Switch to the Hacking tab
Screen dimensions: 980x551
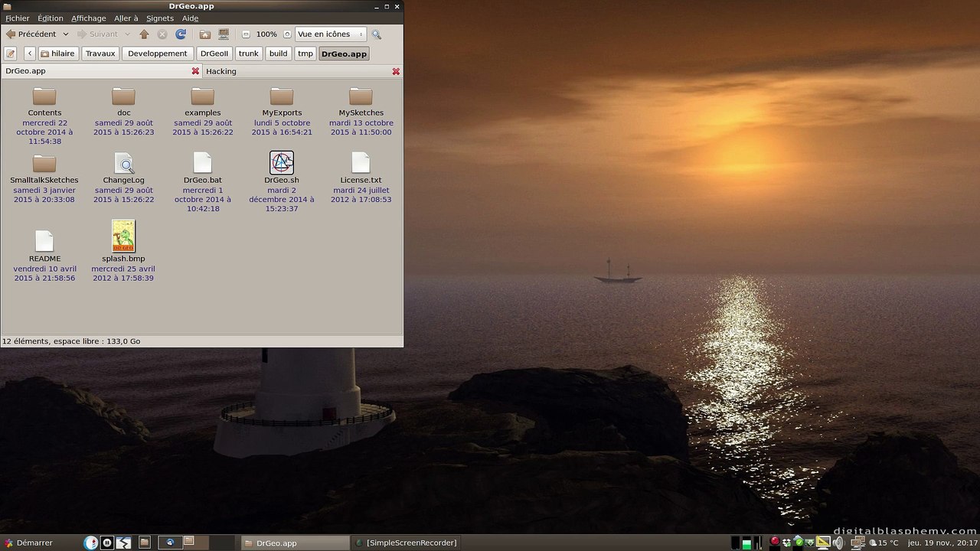coord(221,71)
